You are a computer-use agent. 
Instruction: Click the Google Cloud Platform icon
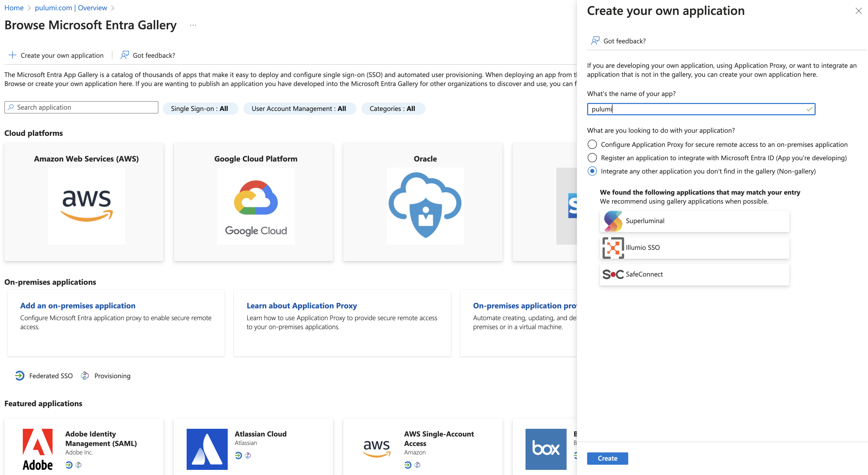point(256,208)
